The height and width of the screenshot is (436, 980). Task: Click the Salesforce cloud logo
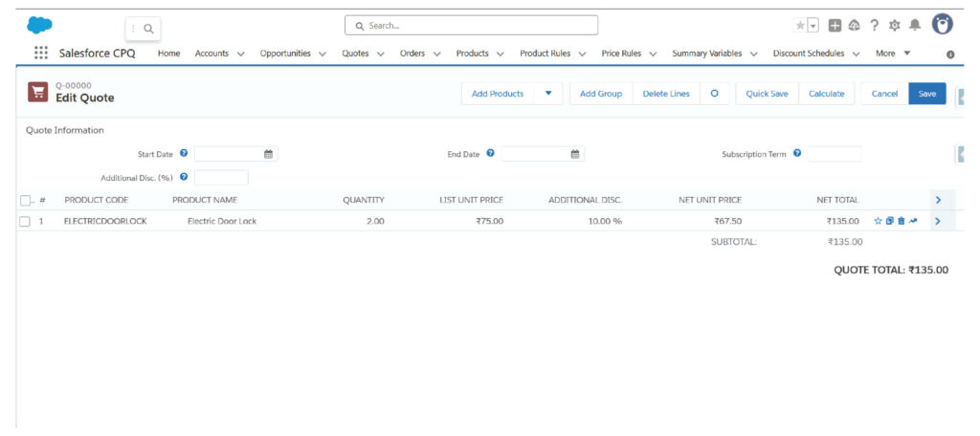(39, 26)
